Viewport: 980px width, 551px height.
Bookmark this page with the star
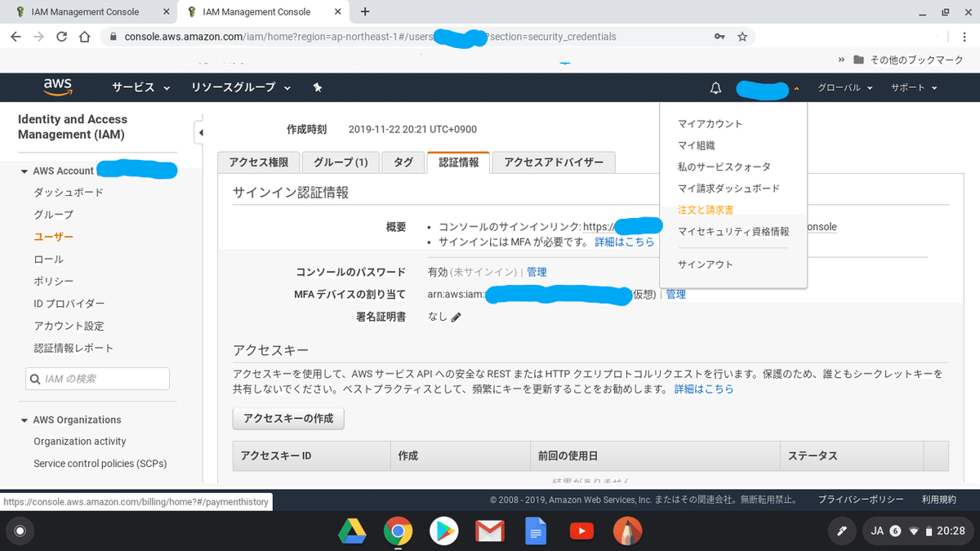pos(744,36)
